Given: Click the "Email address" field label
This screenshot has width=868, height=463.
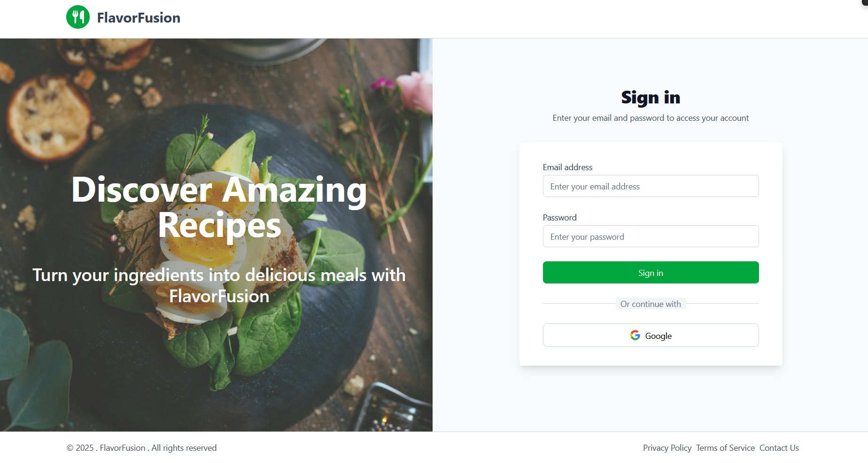Looking at the screenshot, I should click(567, 167).
